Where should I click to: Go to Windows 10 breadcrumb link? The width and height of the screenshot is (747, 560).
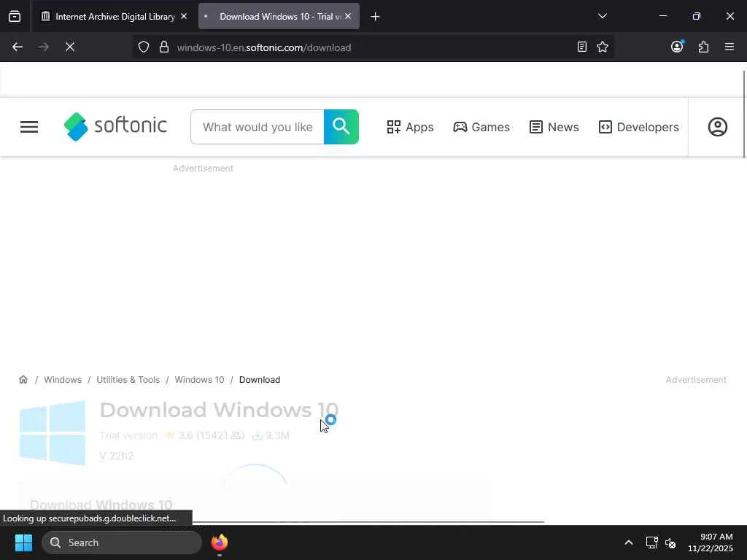click(x=199, y=379)
